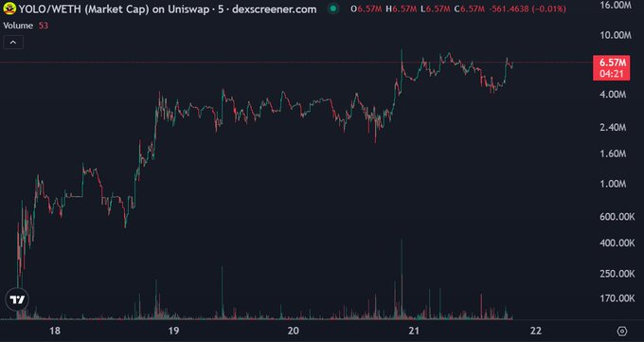The width and height of the screenshot is (644, 342).
Task: Open chart settings gear icon
Action: click(x=622, y=331)
